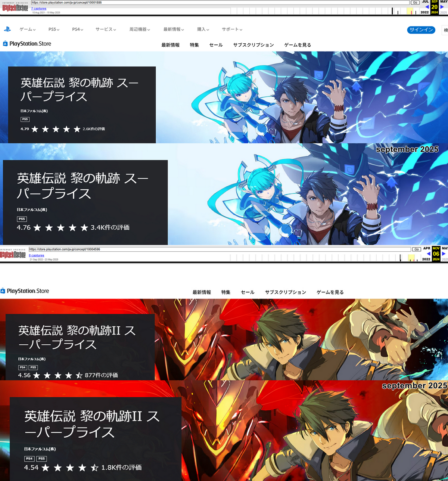Click the URL field containing concept/10001886
The width and height of the screenshot is (448, 481).
coord(220,3)
